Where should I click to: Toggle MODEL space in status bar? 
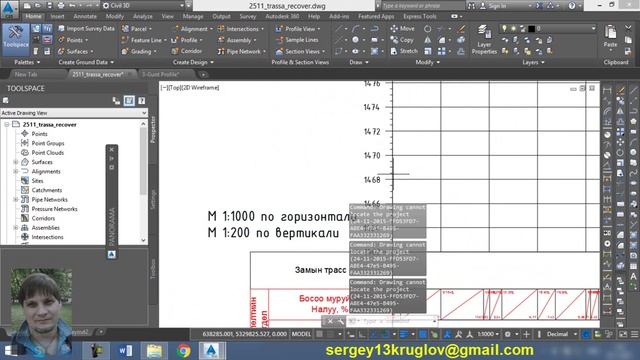coord(301,334)
